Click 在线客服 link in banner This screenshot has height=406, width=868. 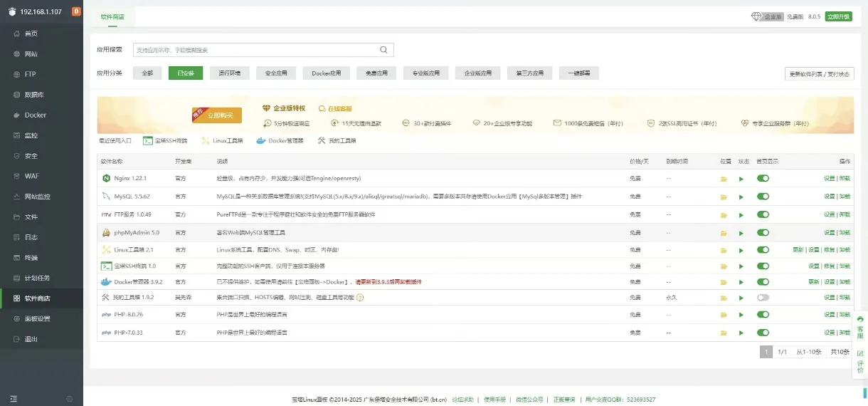pyautogui.click(x=335, y=108)
